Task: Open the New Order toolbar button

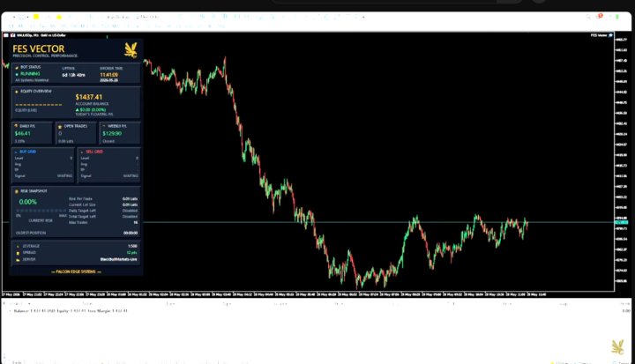Action: click(147, 17)
